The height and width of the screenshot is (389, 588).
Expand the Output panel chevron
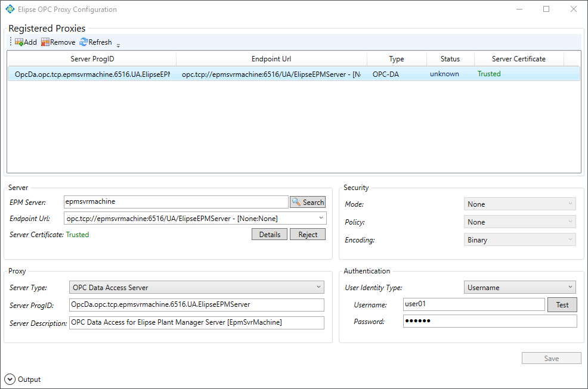point(10,379)
